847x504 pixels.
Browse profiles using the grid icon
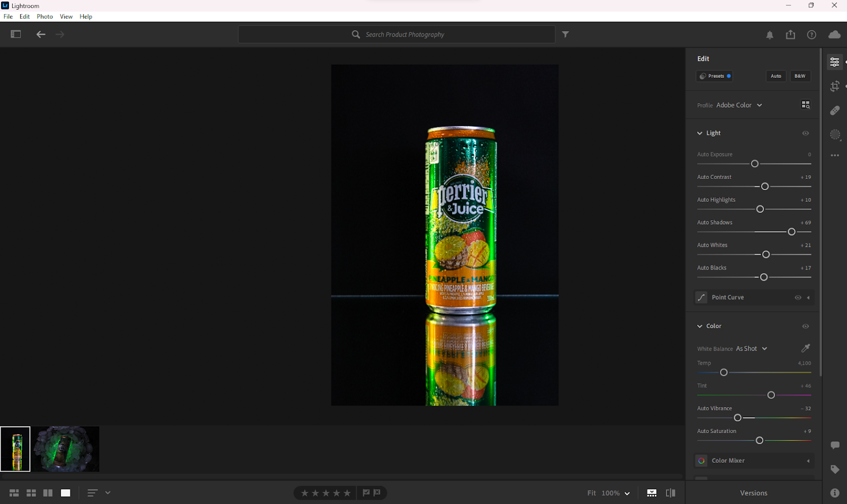[806, 105]
